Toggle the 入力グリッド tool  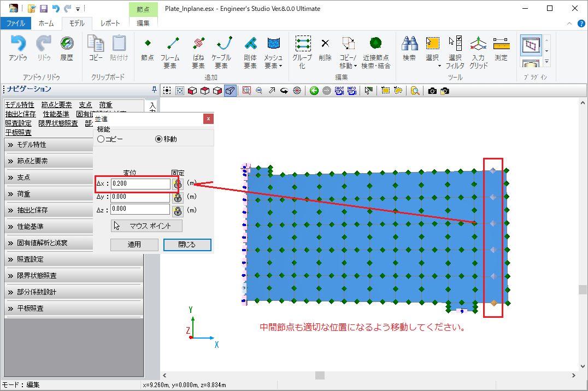click(x=479, y=52)
